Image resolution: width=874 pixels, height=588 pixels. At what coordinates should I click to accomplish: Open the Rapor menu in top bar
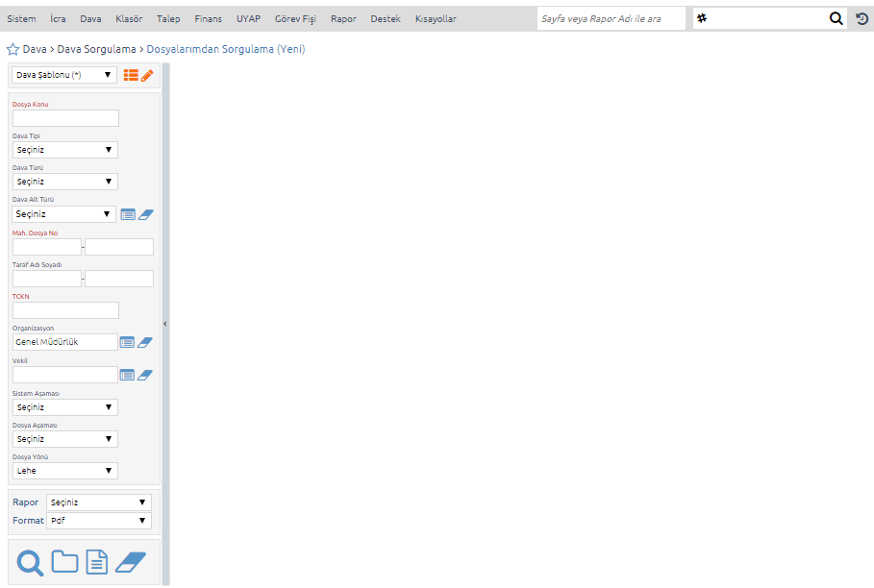point(343,19)
